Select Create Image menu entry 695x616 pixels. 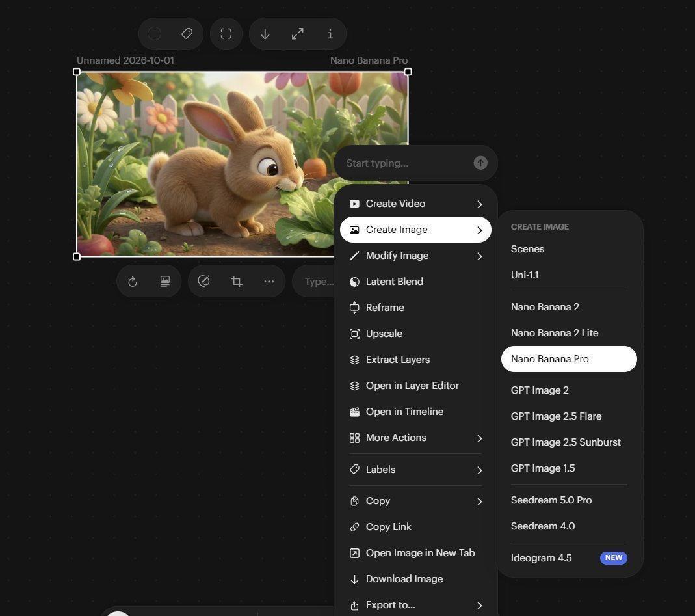point(415,230)
